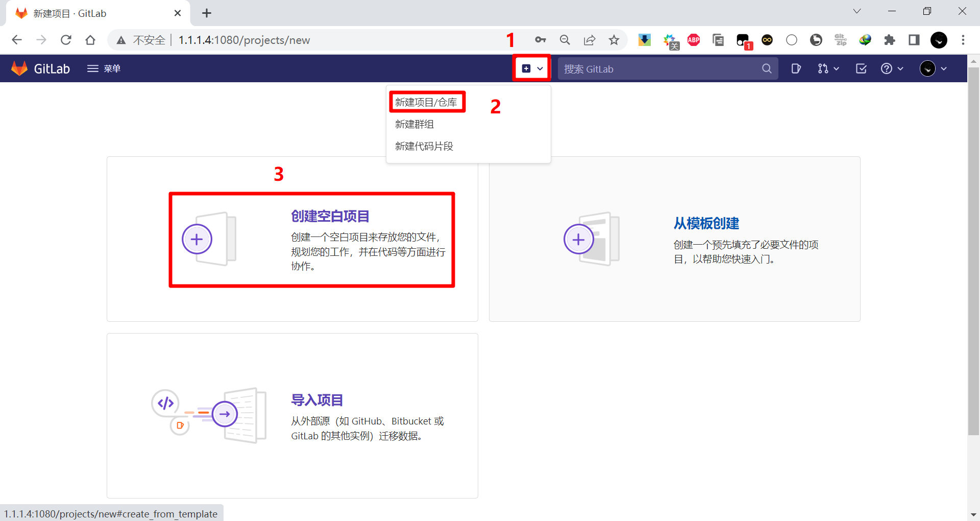The height and width of the screenshot is (521, 980).
Task: Click the search magnifier icon in GitLab
Action: 767,68
